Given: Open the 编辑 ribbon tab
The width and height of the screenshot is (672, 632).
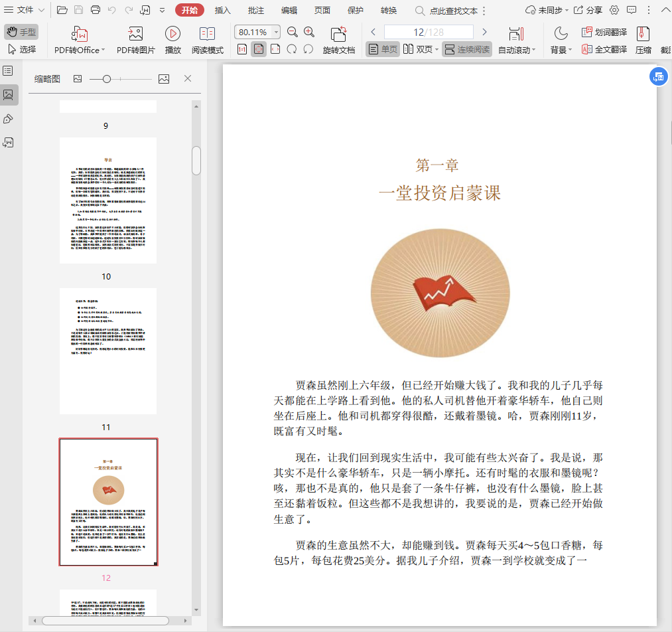Looking at the screenshot, I should point(289,11).
